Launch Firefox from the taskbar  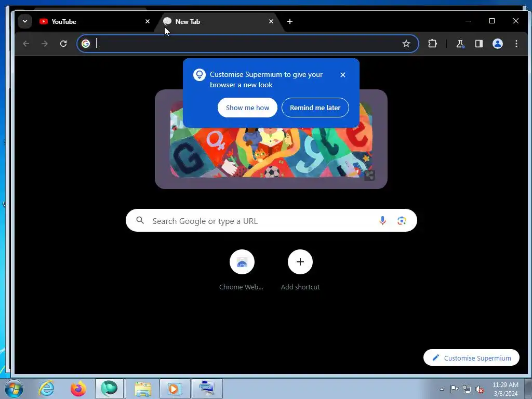(78, 389)
